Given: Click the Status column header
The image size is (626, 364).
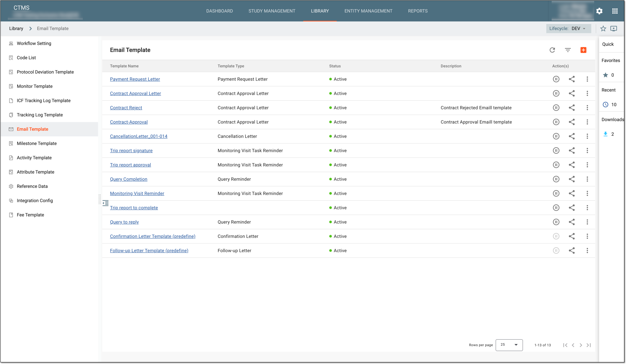Looking at the screenshot, I should click(335, 66).
